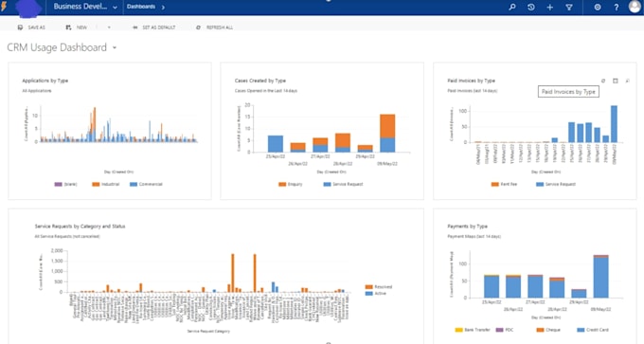
Task: Click the question mark help icon
Action: click(617, 7)
